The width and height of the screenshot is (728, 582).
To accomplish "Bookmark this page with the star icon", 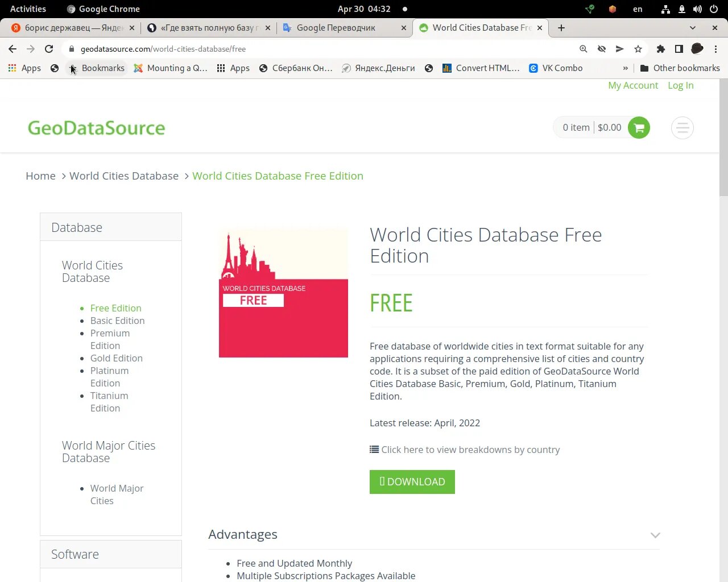I will click(638, 49).
